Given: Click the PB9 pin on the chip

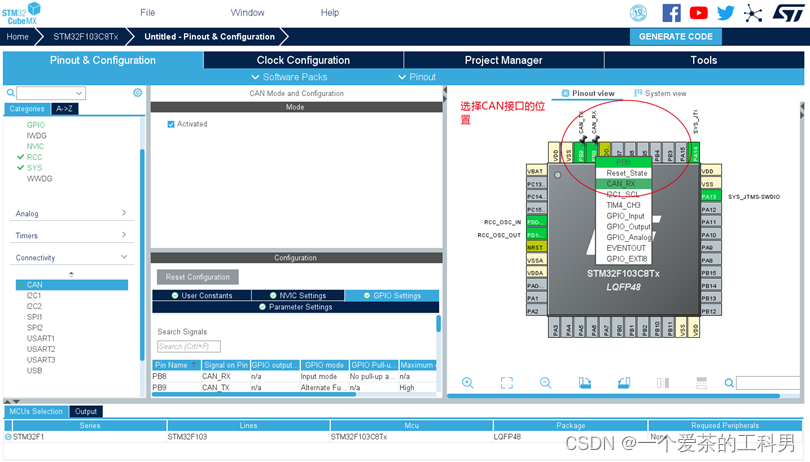Looking at the screenshot, I should 581,153.
